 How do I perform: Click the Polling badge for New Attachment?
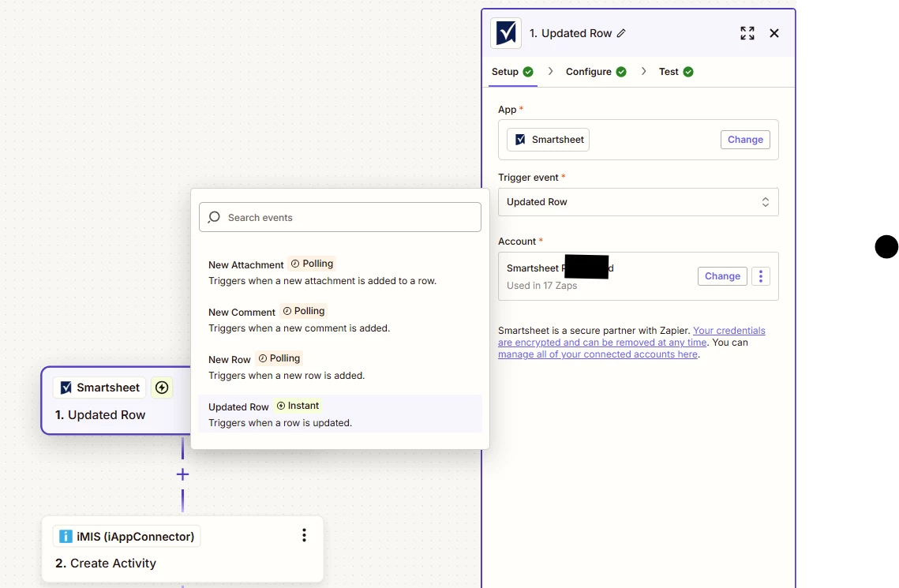(x=311, y=264)
